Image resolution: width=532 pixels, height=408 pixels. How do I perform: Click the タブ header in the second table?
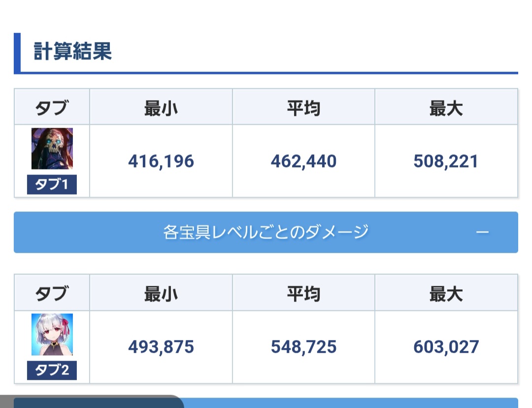pos(52,294)
